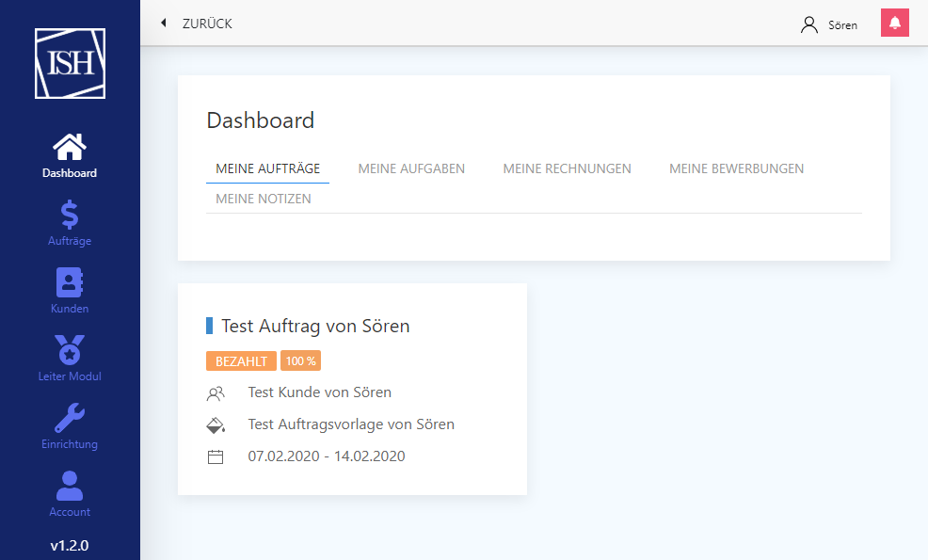
Task: Click the calendar icon in the card
Action: [x=216, y=457]
